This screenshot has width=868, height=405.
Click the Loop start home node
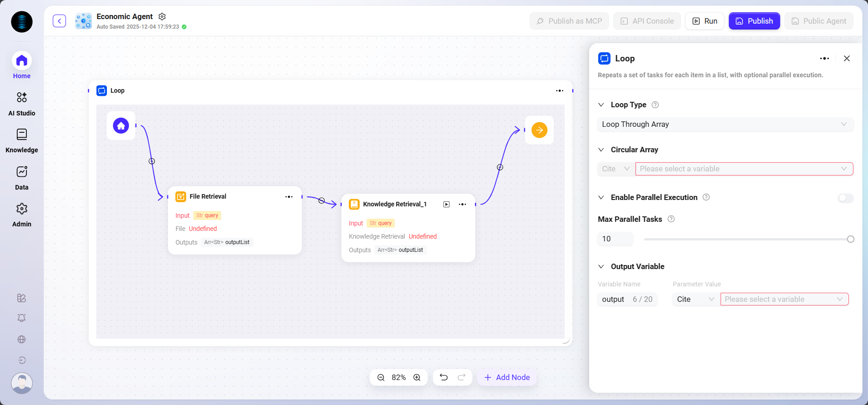(x=121, y=125)
